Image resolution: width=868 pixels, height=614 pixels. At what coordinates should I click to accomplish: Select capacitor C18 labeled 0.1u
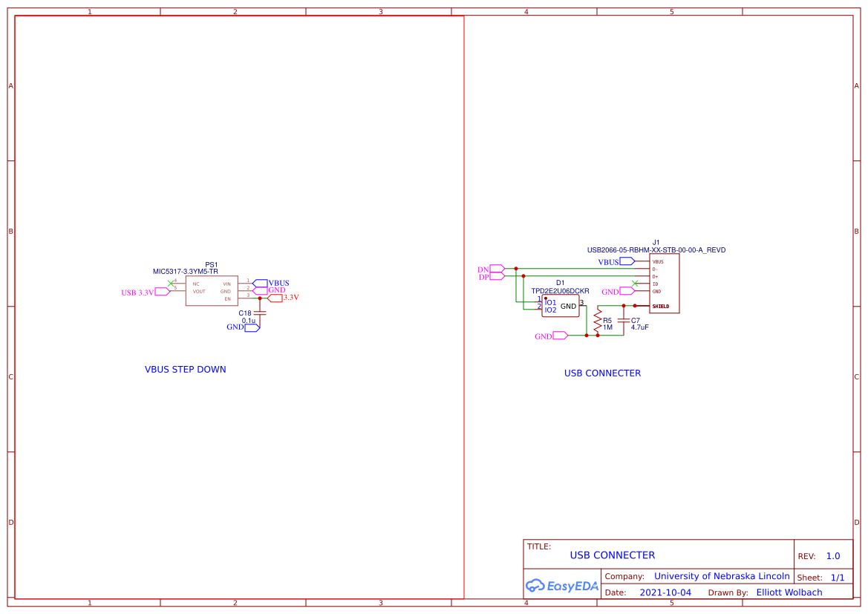[x=260, y=313]
